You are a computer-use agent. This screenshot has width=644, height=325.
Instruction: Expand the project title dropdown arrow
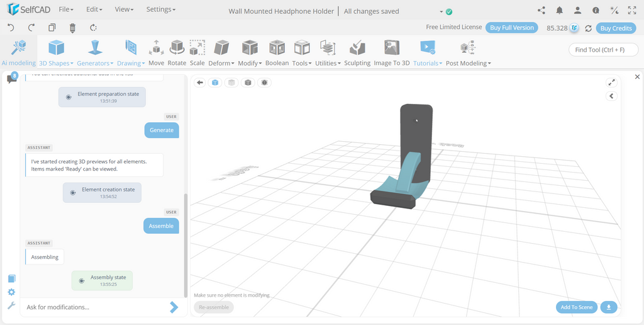tap(441, 11)
